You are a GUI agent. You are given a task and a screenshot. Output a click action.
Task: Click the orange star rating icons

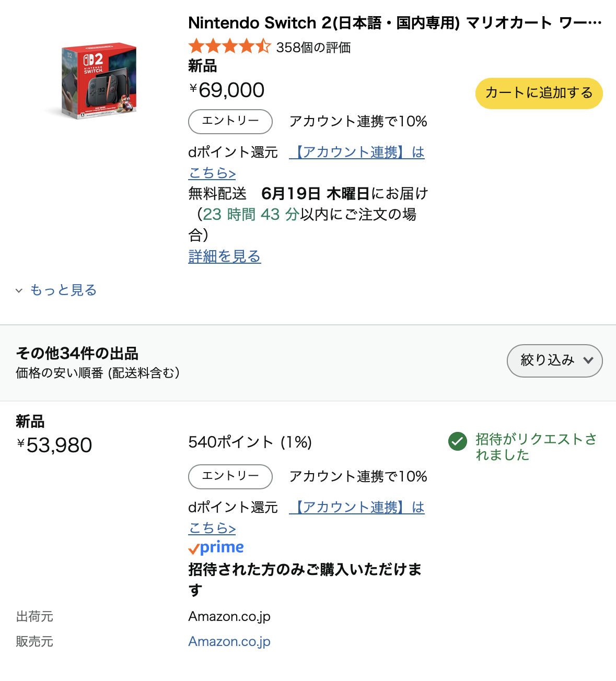[x=229, y=47]
